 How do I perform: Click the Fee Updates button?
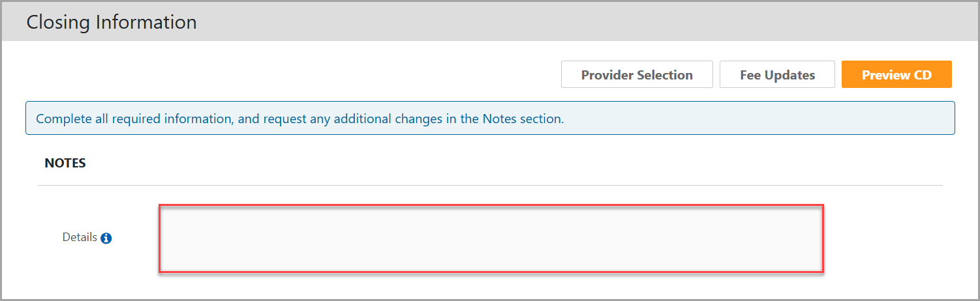click(777, 74)
